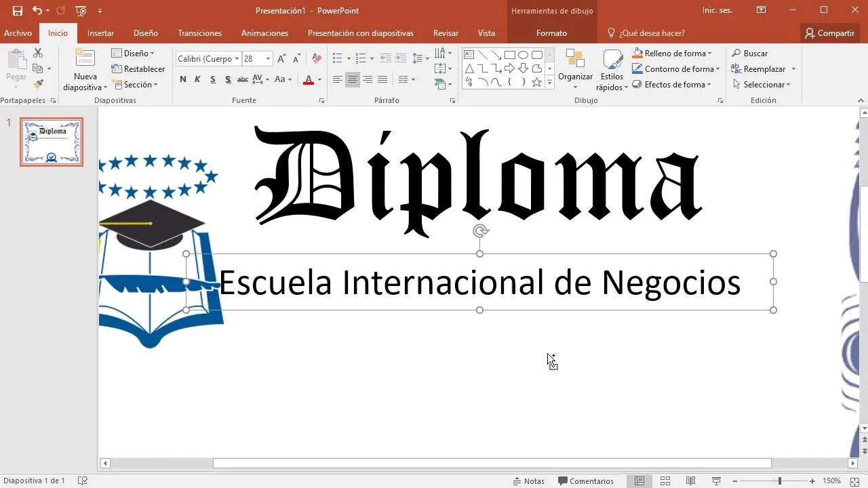Open the Seleccionar dropdown
This screenshot has height=488, width=868.
762,84
